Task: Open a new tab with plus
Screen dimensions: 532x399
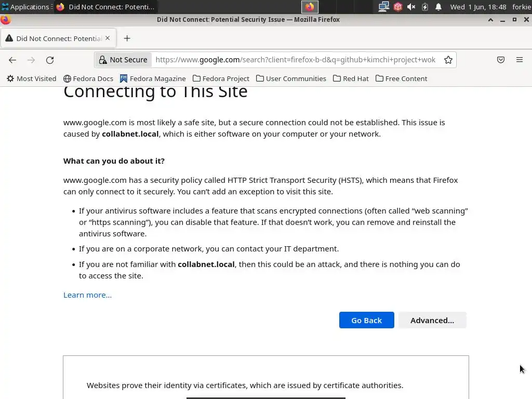Action: click(x=127, y=38)
